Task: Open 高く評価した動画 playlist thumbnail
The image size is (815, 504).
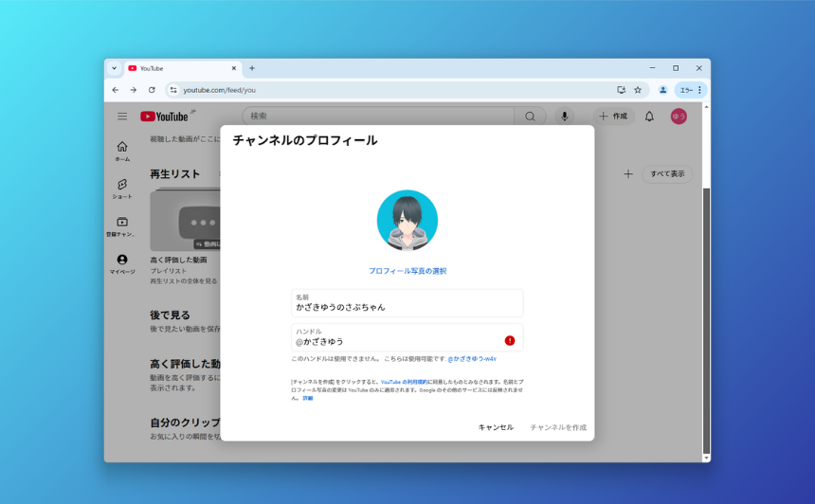Action: click(x=185, y=221)
